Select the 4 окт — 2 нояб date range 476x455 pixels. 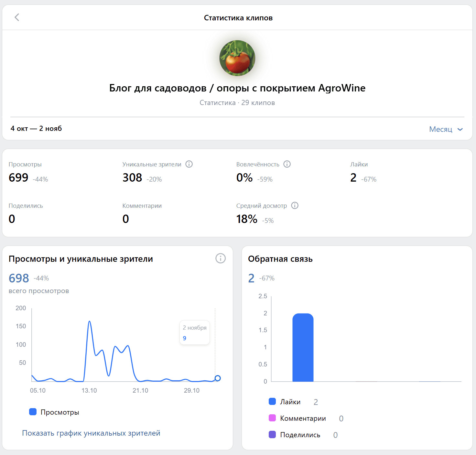(36, 129)
